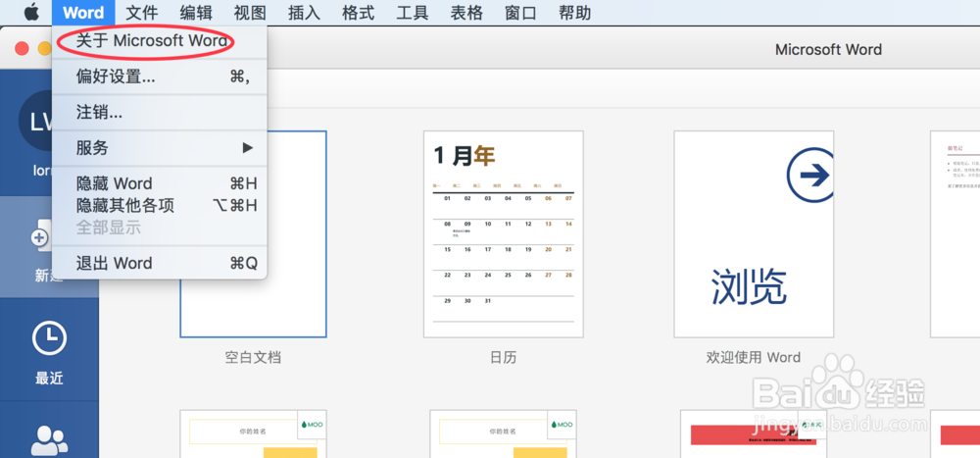
Task: Open the 视图 menu
Action: tap(250, 13)
